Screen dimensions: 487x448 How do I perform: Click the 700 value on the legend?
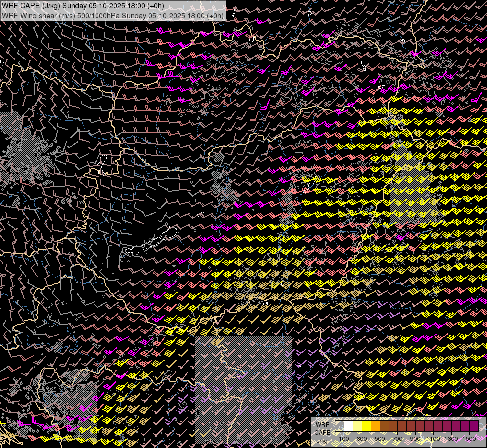397,439
